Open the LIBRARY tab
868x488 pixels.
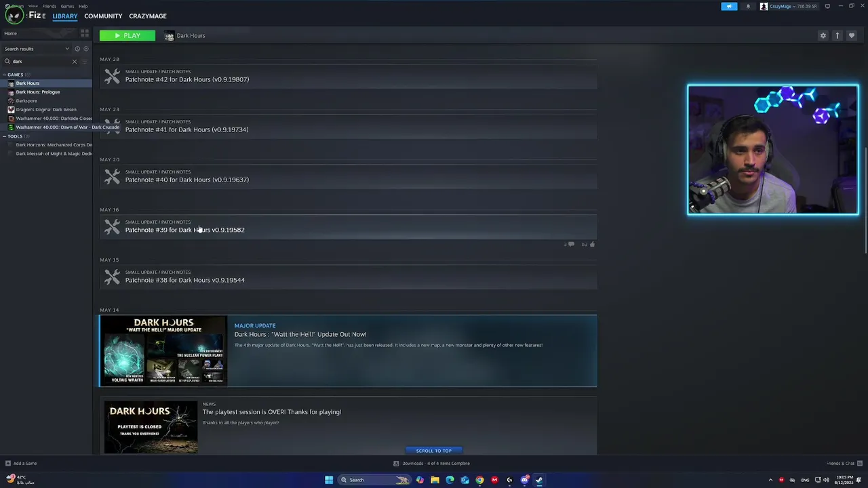pos(65,16)
